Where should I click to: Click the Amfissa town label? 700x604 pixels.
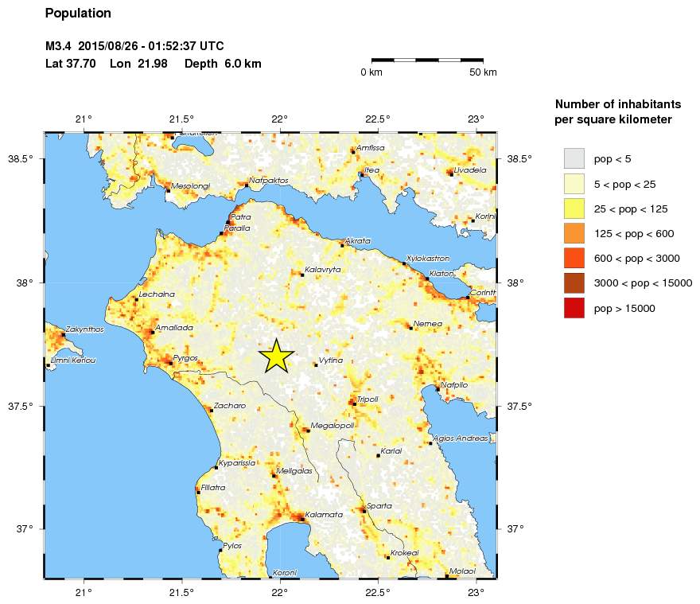tap(370, 147)
